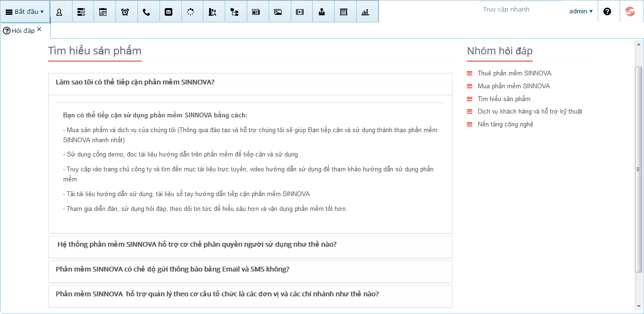This screenshot has height=314, width=644.
Task: Click the alarm clock reminder icon
Action: click(x=125, y=12)
